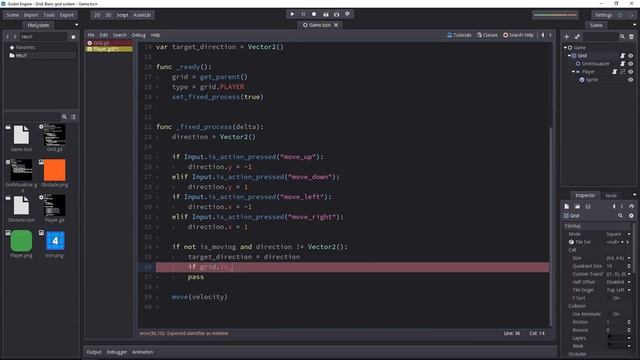The width and height of the screenshot is (640, 360).
Task: Go to next script edit location
Action: pyautogui.click(x=550, y=35)
